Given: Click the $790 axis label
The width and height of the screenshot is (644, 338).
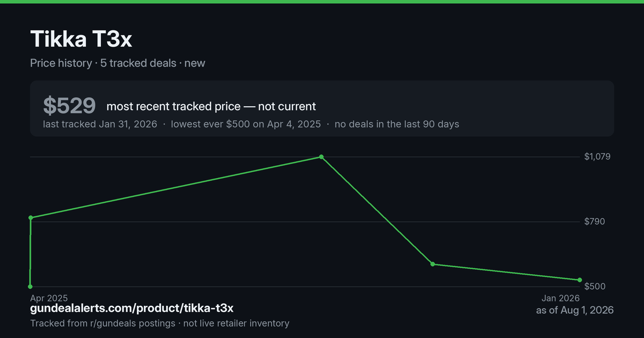Looking at the screenshot, I should (x=595, y=222).
